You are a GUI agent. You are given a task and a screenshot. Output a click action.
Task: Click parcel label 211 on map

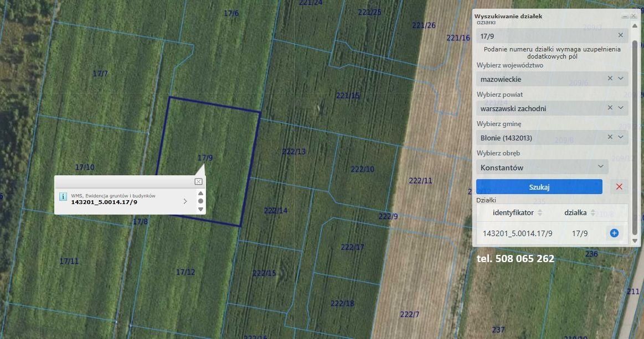click(633, 291)
